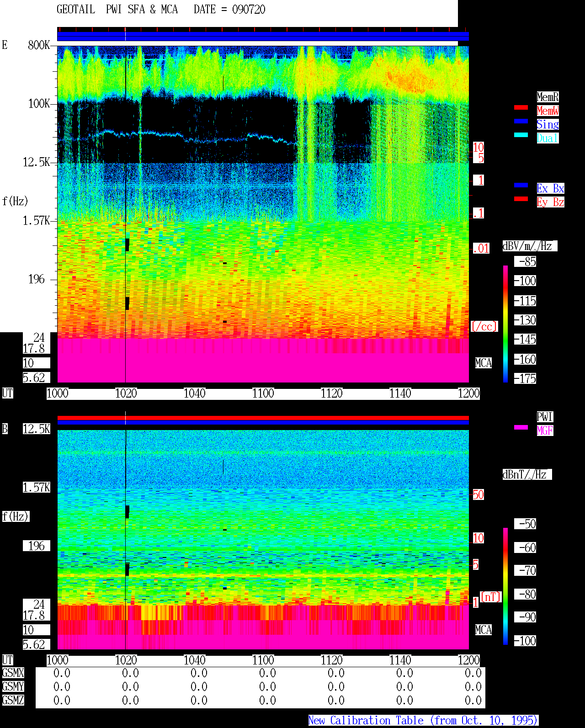Viewport: 585px width, 728px height.
Task: Select the MemR legend label
Action: (548, 97)
